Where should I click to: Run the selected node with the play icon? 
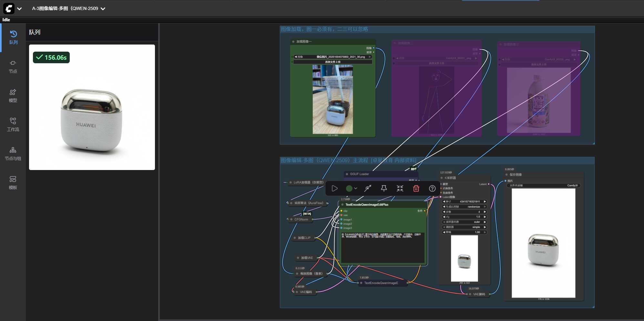335,188
